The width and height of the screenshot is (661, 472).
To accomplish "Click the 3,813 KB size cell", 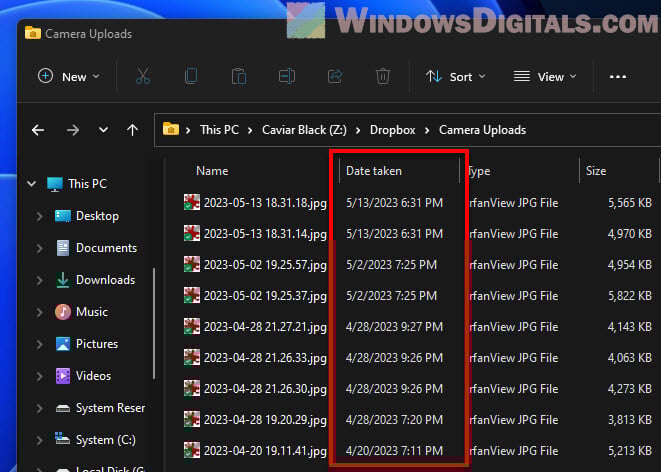I will point(629,420).
